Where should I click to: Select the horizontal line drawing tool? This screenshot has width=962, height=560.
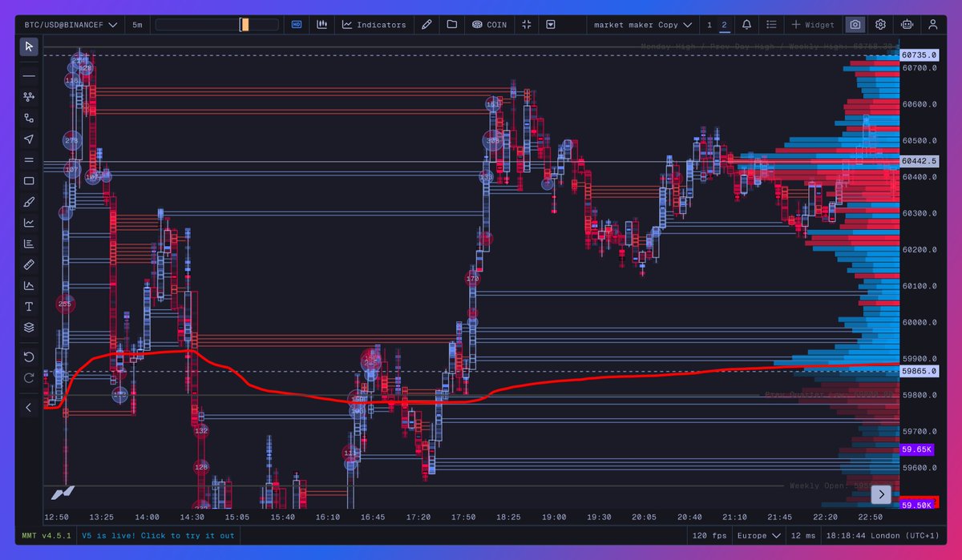(29, 76)
